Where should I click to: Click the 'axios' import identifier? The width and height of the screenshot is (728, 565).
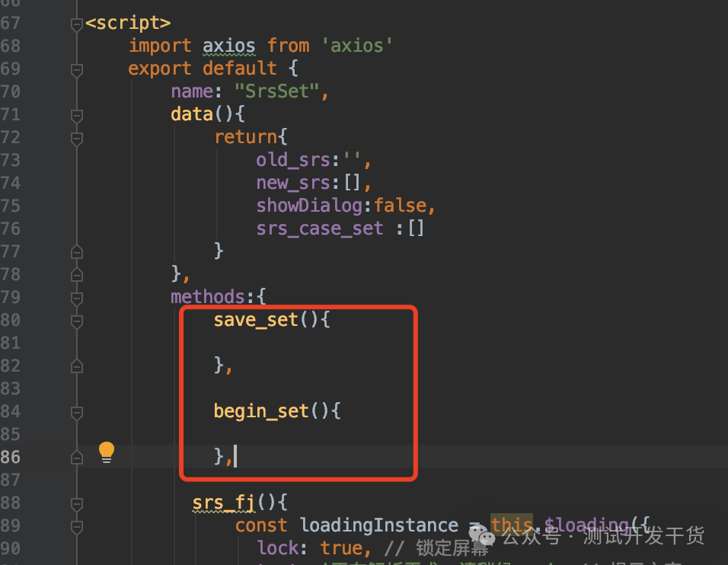point(229,46)
